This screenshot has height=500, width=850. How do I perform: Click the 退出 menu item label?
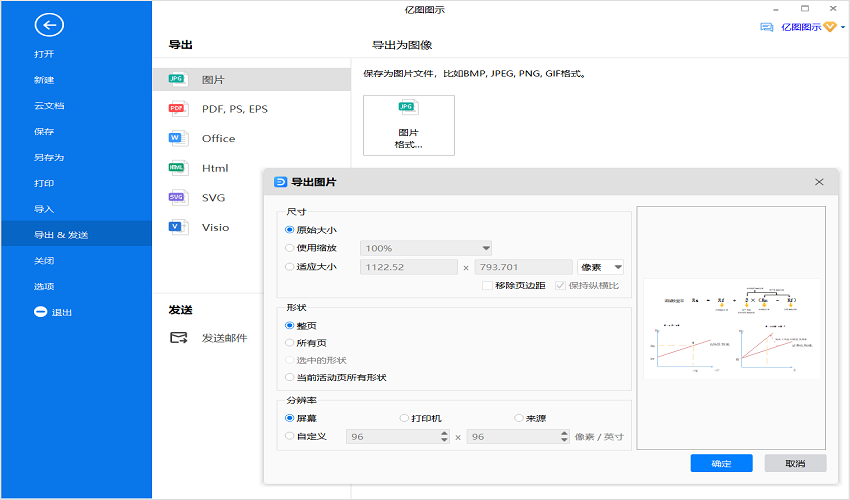coord(62,312)
